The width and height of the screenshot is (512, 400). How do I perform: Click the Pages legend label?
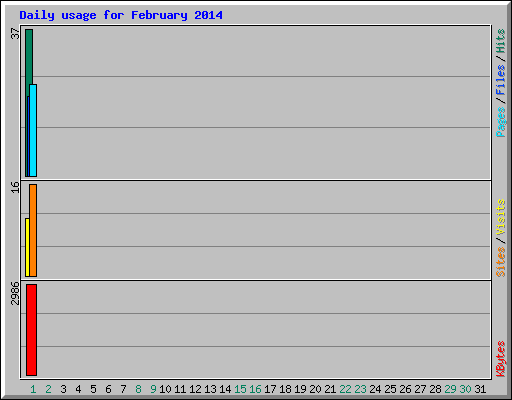[x=500, y=122]
